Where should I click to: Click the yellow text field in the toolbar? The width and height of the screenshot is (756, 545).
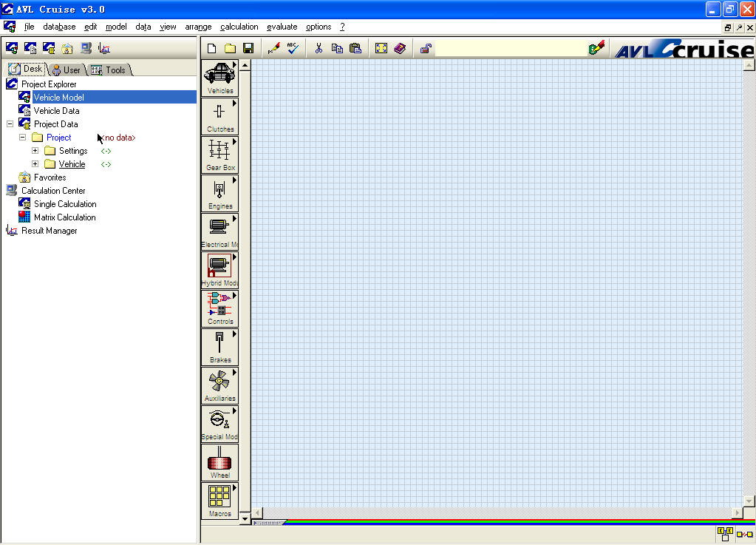(x=511, y=48)
